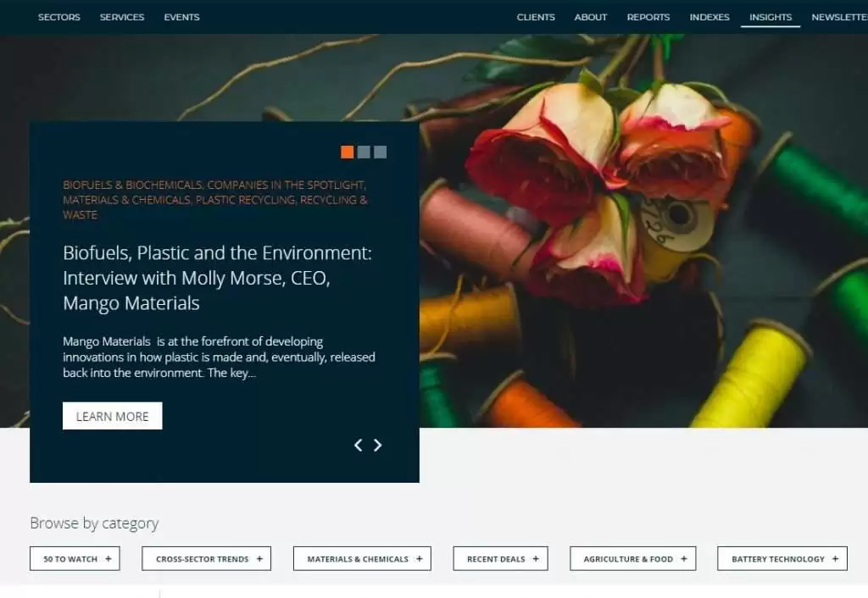Open the Reports section

(648, 17)
